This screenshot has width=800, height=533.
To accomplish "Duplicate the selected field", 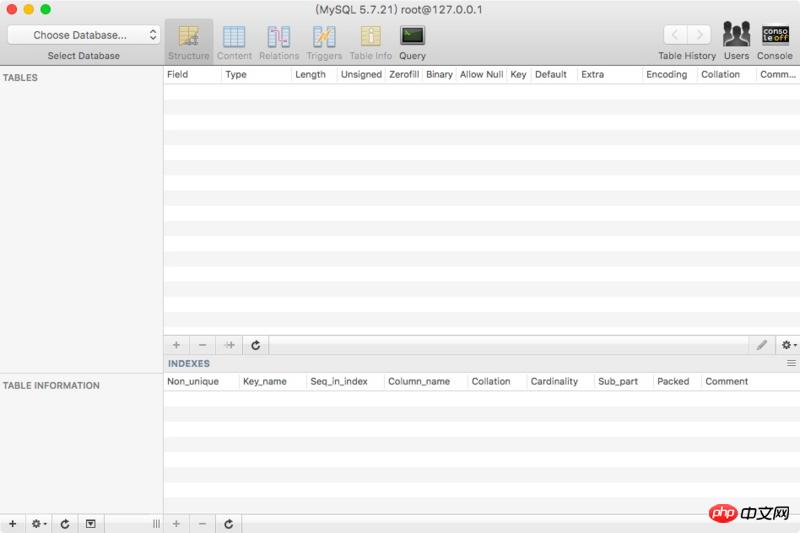I will coord(230,345).
